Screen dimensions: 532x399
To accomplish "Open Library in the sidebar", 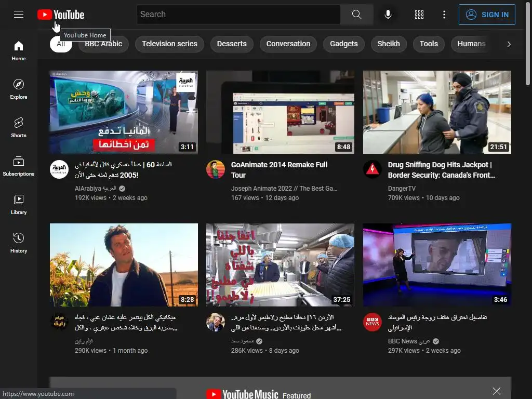I will [x=19, y=205].
